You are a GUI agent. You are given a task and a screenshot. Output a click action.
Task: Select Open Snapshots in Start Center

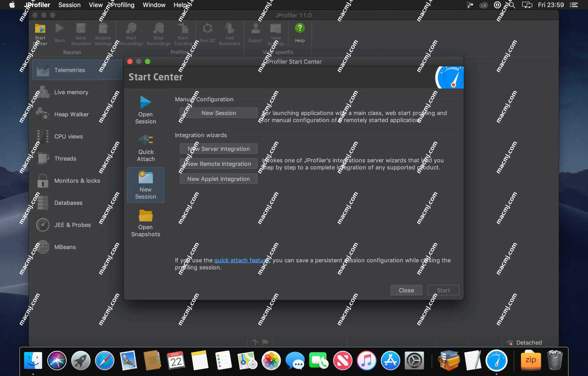point(146,223)
